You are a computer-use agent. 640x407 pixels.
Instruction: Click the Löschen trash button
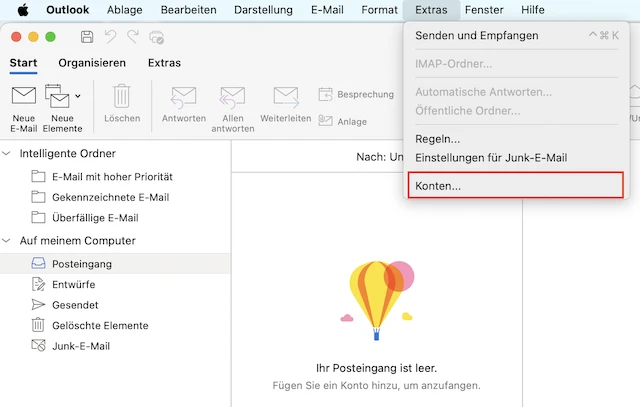(122, 104)
